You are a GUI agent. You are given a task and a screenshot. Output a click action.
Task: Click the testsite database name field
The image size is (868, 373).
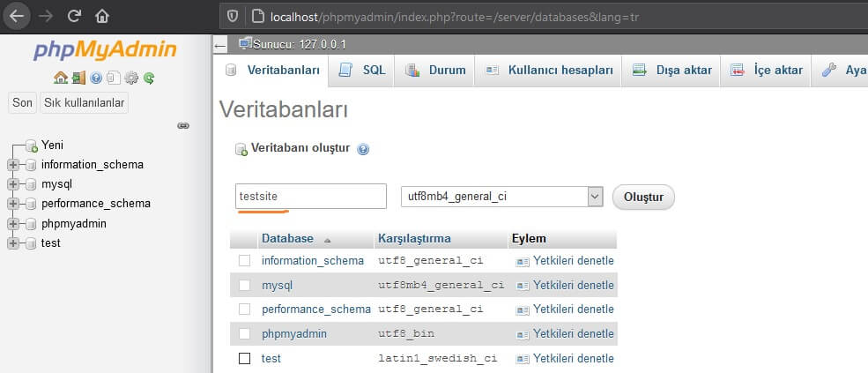(x=310, y=196)
